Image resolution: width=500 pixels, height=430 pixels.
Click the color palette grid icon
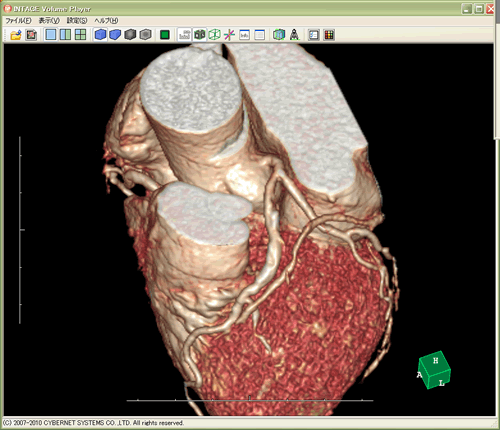[329, 35]
